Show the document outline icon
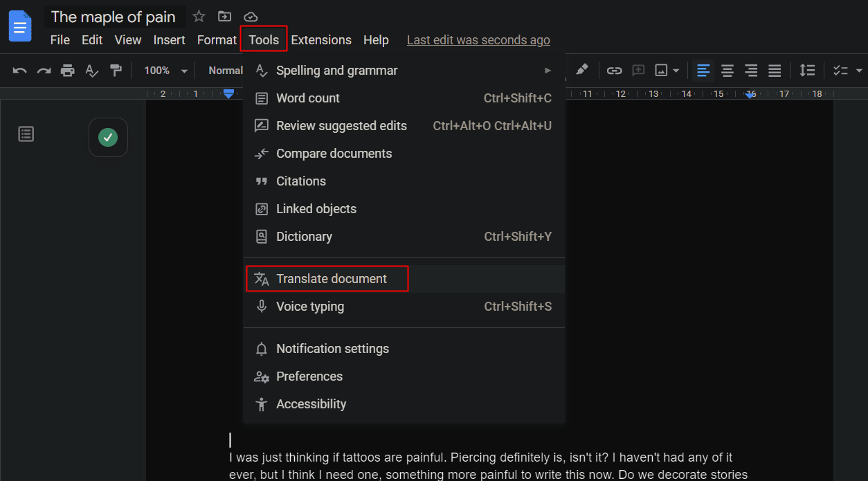Viewport: 868px width, 481px height. coord(26,134)
